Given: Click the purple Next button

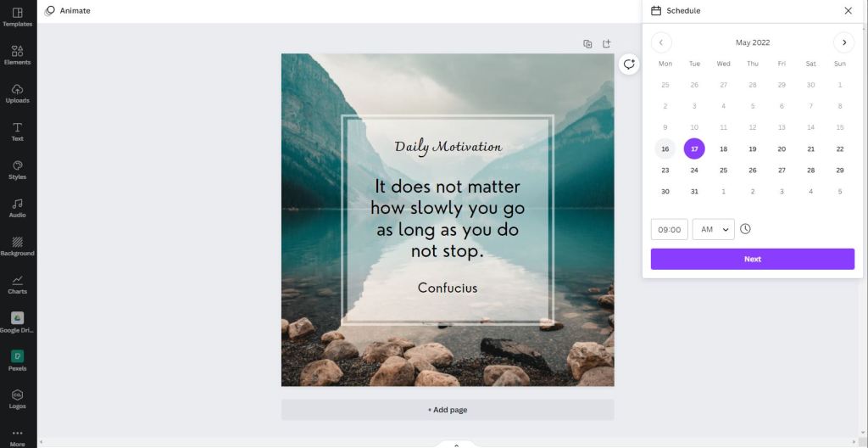Looking at the screenshot, I should pyautogui.click(x=753, y=259).
